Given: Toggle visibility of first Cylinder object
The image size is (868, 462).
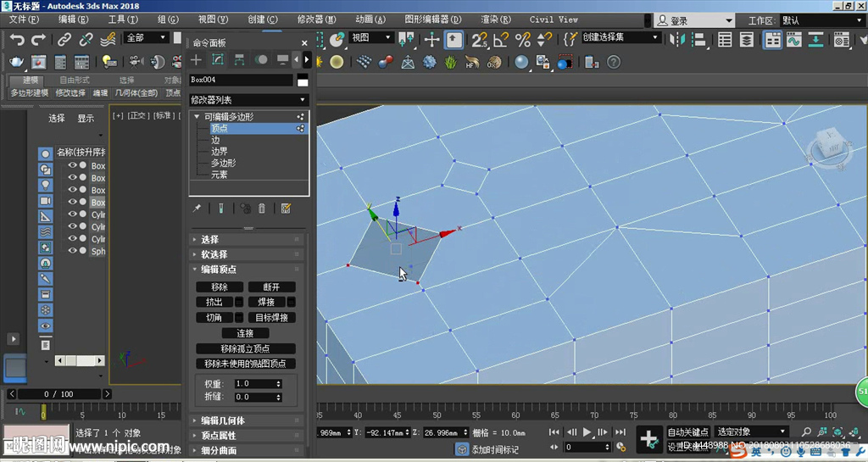Looking at the screenshot, I should [x=73, y=215].
